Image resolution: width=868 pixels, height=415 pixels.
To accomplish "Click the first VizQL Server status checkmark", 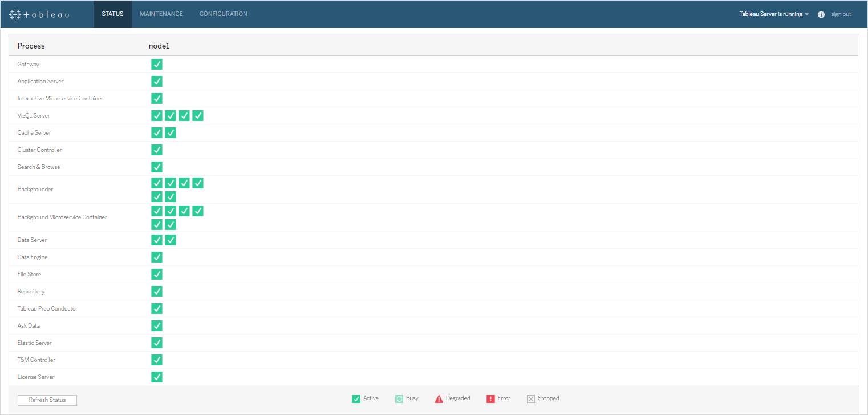I will [x=157, y=115].
